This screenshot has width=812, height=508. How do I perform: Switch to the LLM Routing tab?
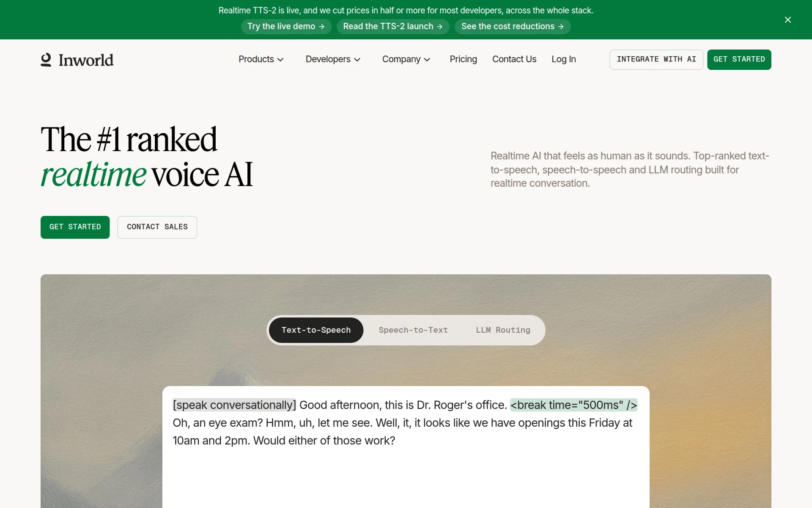coord(503,330)
